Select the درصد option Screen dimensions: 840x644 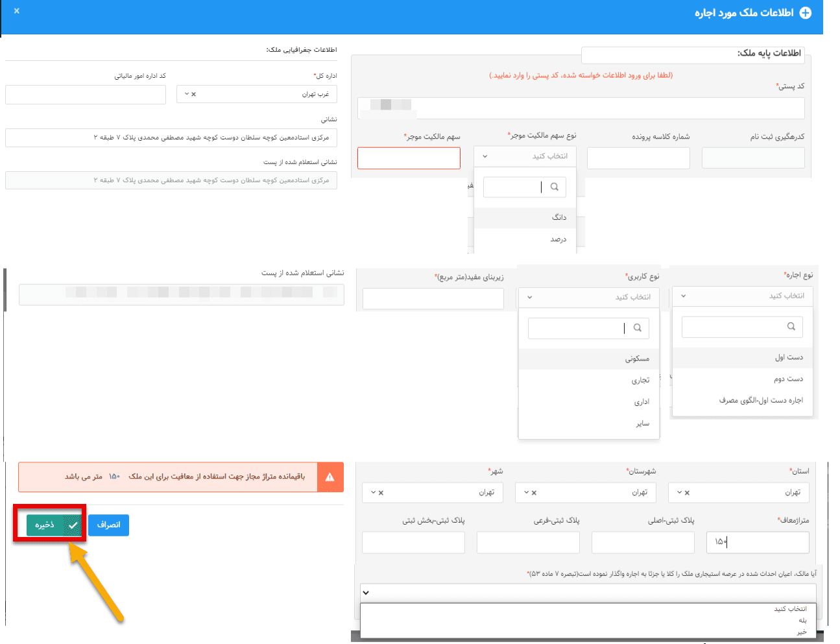(525, 239)
